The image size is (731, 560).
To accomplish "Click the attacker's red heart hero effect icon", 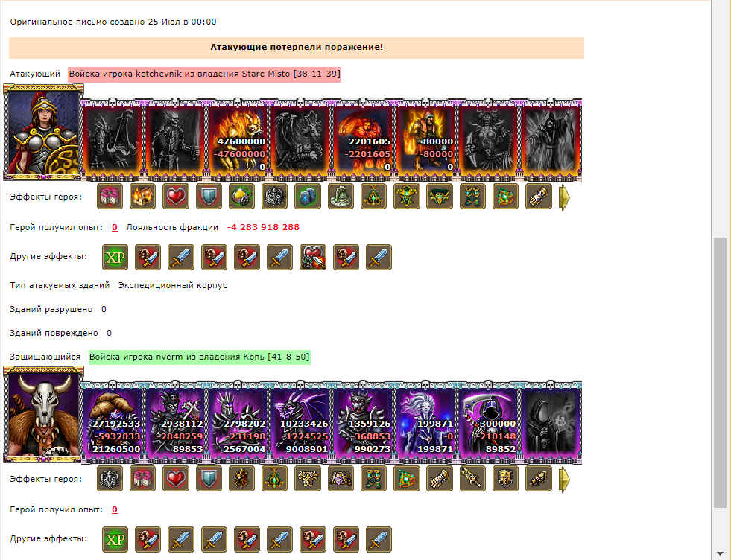I will [x=176, y=196].
